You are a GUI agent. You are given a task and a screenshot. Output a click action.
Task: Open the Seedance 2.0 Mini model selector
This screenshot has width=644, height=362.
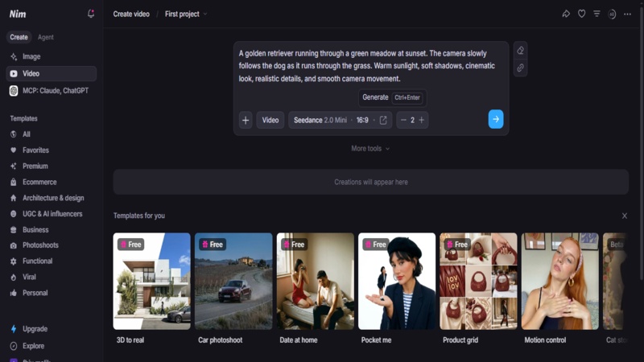pyautogui.click(x=320, y=120)
